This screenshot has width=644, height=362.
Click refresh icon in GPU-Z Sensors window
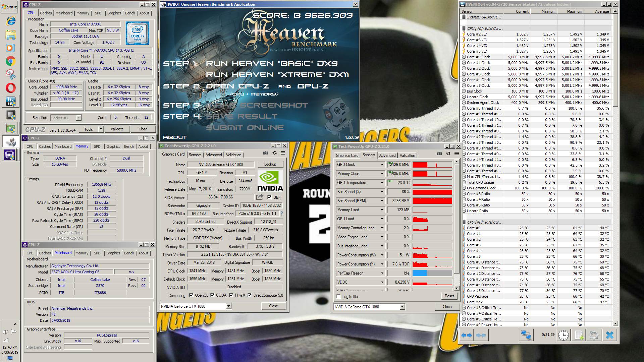448,154
